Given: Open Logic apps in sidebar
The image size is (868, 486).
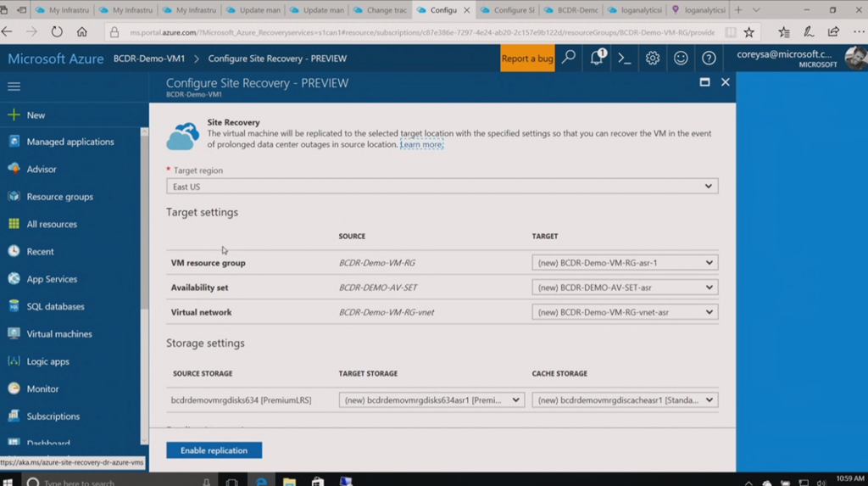Looking at the screenshot, I should coord(47,361).
